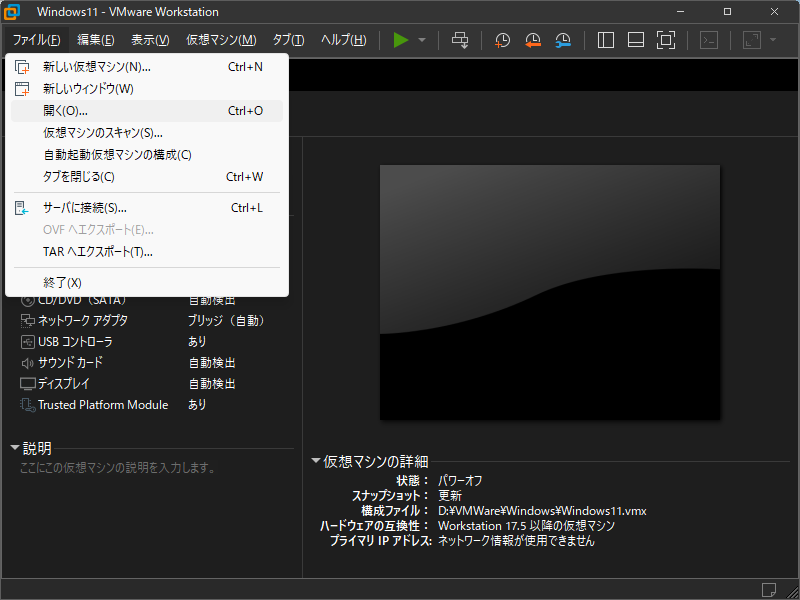
Task: Revert to snapshot using orange arrow icon
Action: click(x=533, y=40)
